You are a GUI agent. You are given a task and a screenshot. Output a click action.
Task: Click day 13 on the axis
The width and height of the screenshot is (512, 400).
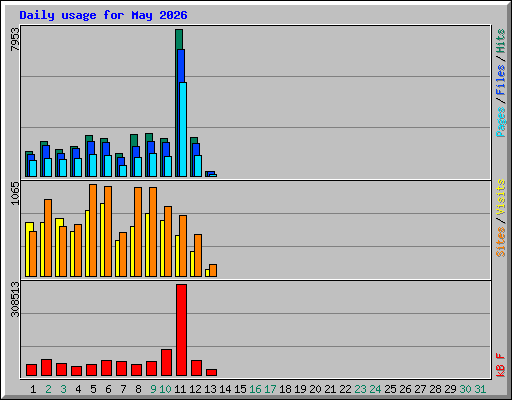(x=210, y=389)
